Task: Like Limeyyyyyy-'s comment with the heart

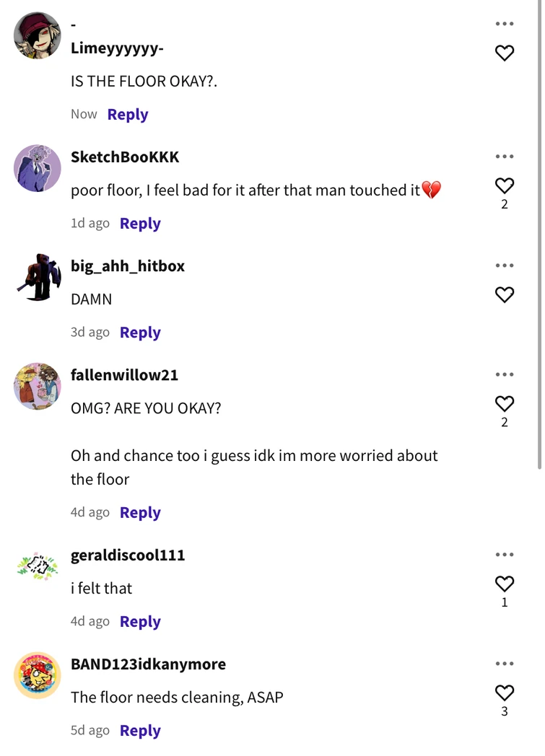Action: [x=505, y=53]
